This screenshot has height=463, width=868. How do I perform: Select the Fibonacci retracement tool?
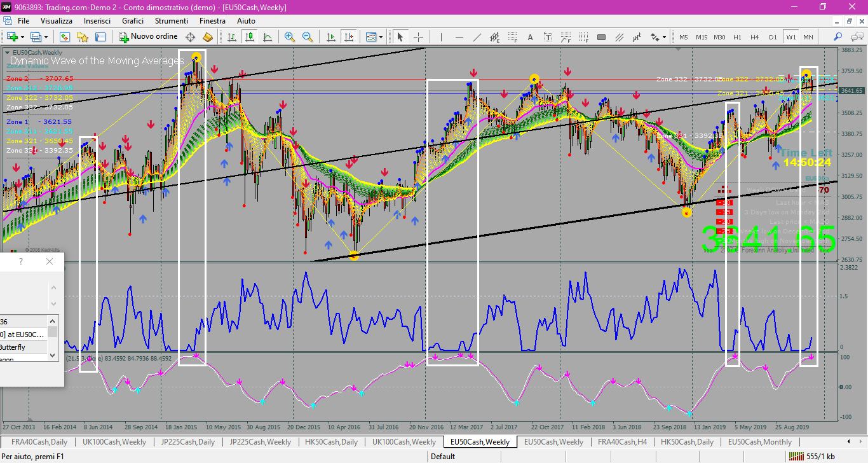pyautogui.click(x=512, y=37)
